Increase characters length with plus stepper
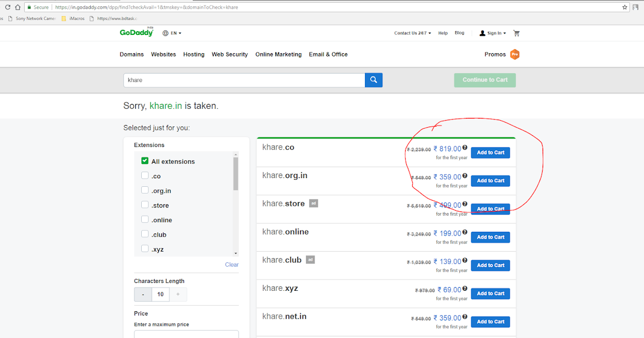This screenshot has width=644, height=338. click(178, 294)
